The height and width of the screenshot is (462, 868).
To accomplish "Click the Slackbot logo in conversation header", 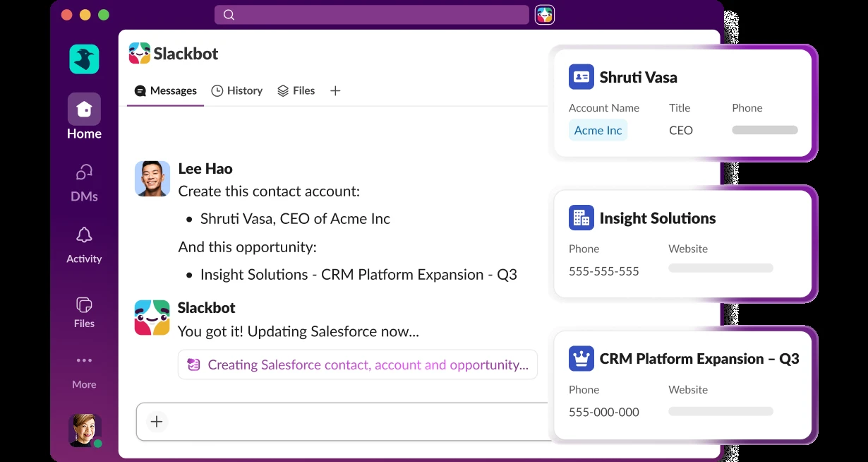I will 140,54.
